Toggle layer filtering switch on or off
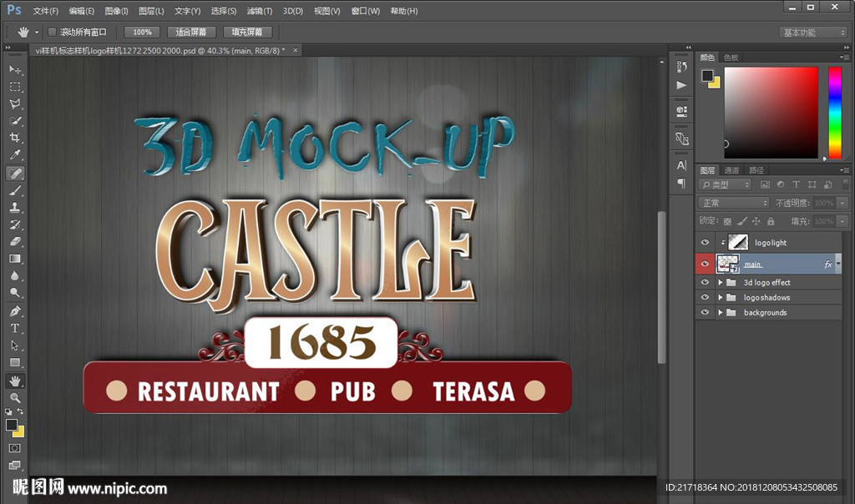Image resolution: width=855 pixels, height=504 pixels. (x=847, y=184)
